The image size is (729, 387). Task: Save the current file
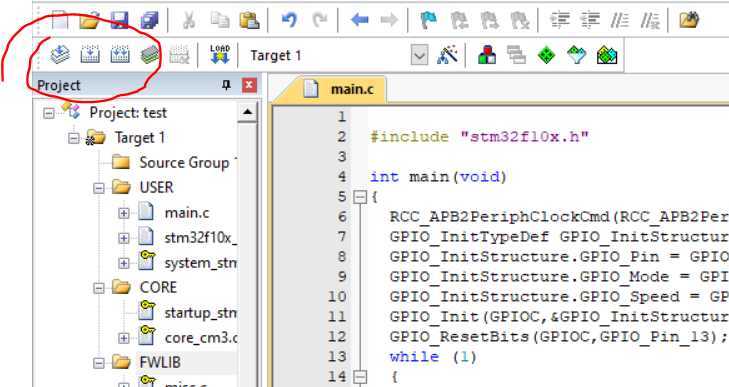coord(119,20)
